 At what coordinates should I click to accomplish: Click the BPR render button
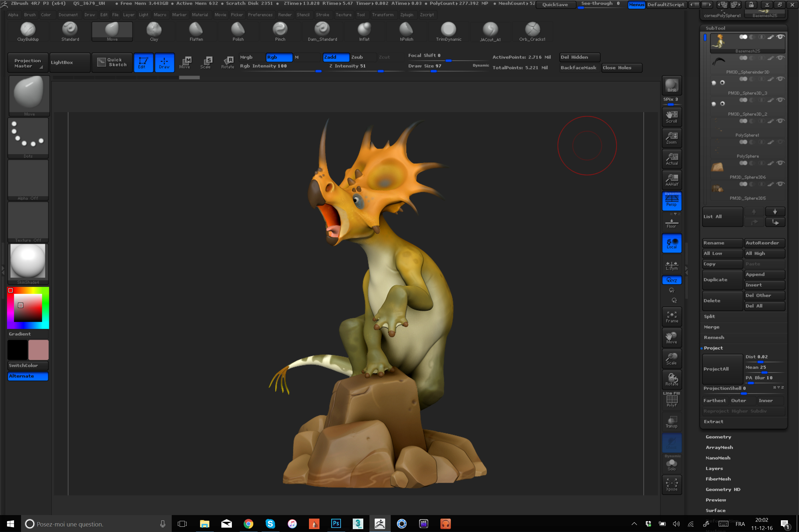[x=672, y=85]
